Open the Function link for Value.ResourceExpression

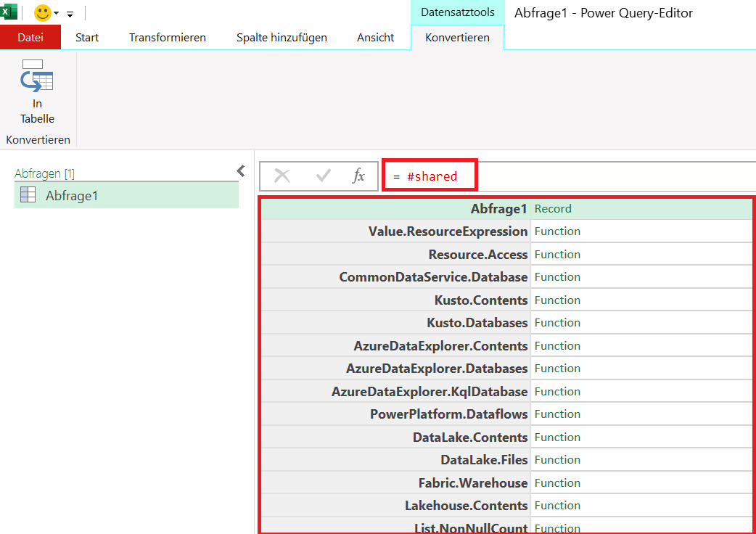point(557,231)
